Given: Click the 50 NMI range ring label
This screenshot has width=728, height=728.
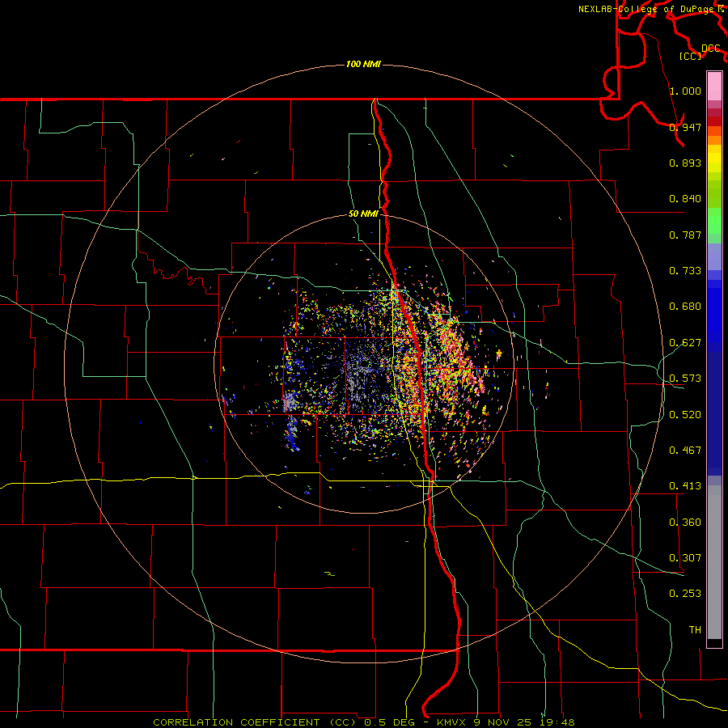Looking at the screenshot, I should tap(363, 214).
